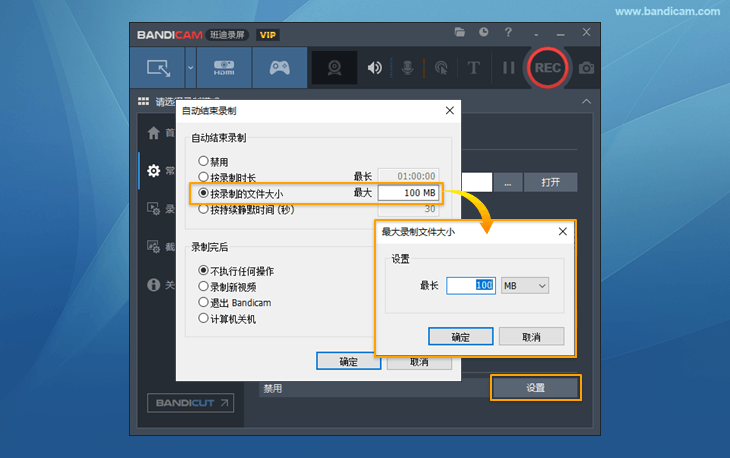730x458 pixels.
Task: Confirm 确定 in 自动结束录制 dialog
Action: [x=348, y=361]
